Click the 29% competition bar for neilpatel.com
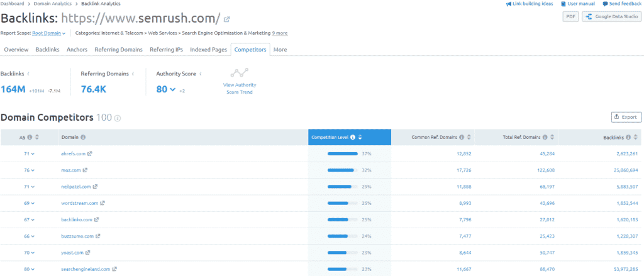Screen dimensions: 644x276 tap(343, 187)
